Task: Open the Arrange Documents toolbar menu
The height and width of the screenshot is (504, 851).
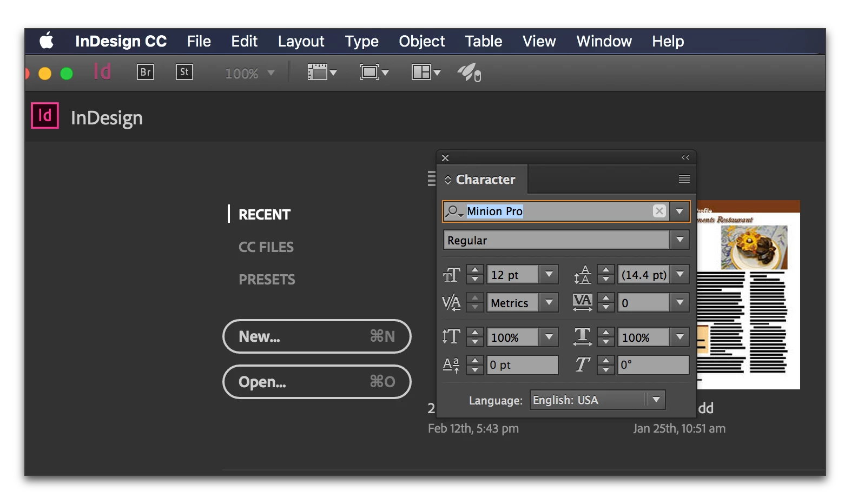Action: point(426,72)
